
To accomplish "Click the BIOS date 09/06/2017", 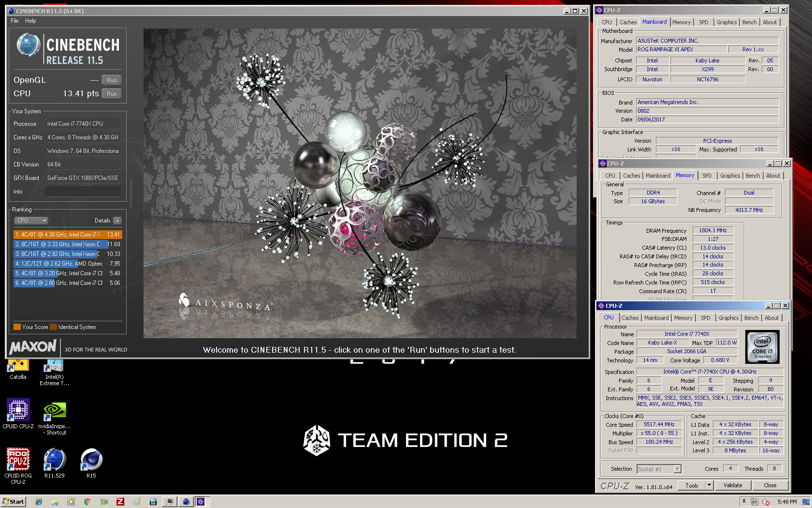I will click(707, 120).
